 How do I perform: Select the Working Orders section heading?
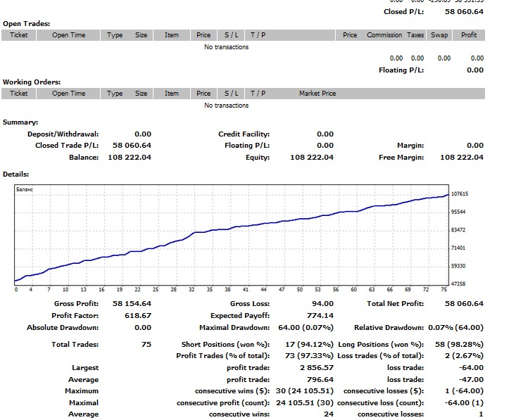tap(32, 82)
